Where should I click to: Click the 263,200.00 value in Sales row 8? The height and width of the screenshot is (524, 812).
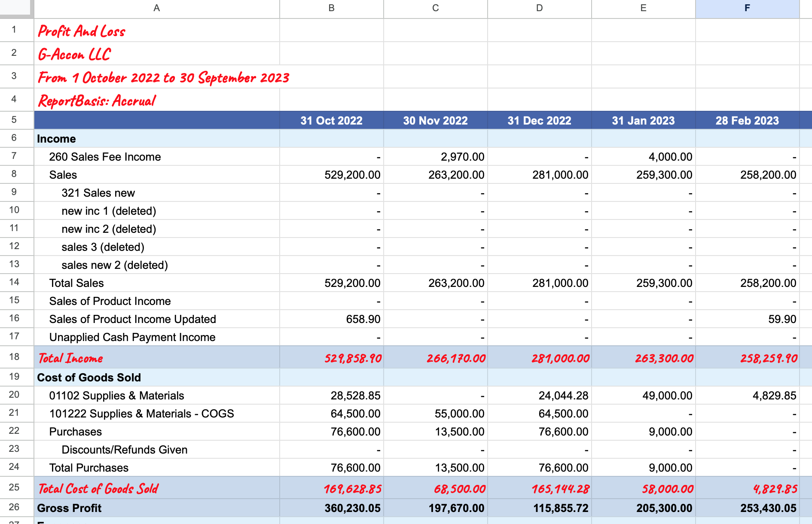click(x=436, y=175)
